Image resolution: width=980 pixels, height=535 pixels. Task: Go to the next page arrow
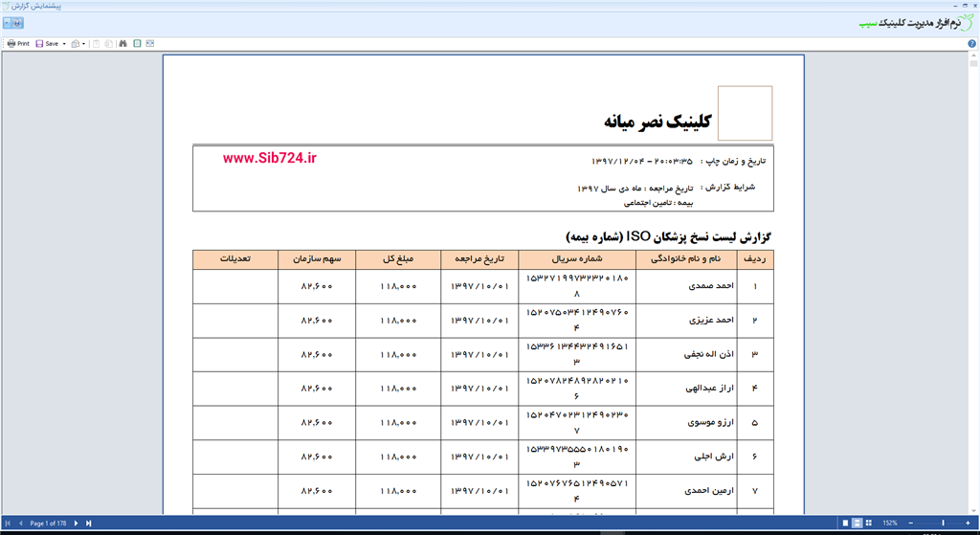coord(77,524)
